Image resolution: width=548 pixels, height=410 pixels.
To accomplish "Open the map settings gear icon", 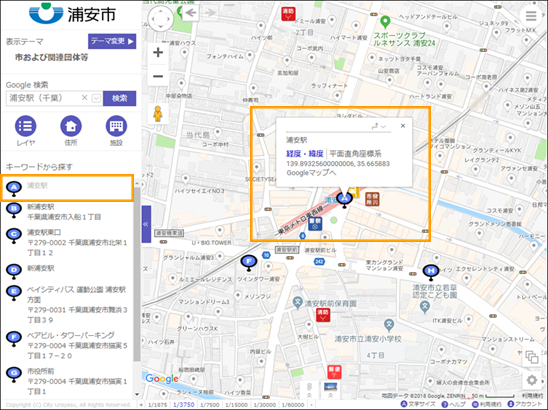I will click(532, 380).
